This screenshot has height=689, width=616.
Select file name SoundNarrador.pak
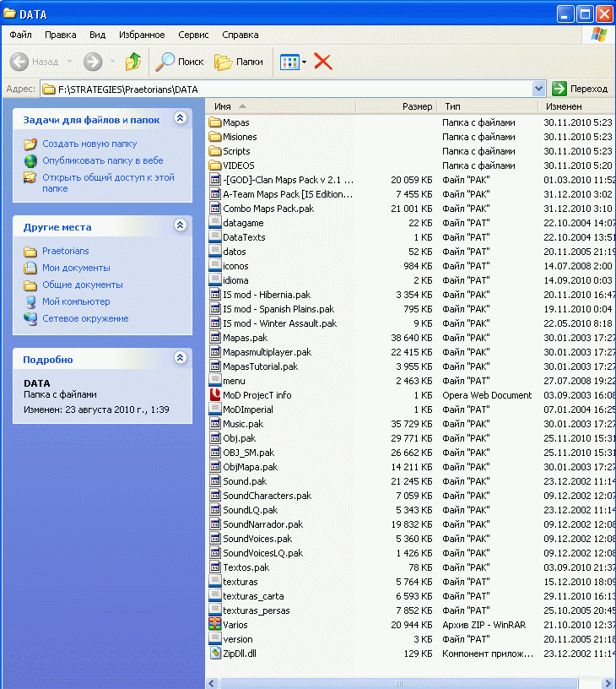(x=262, y=524)
